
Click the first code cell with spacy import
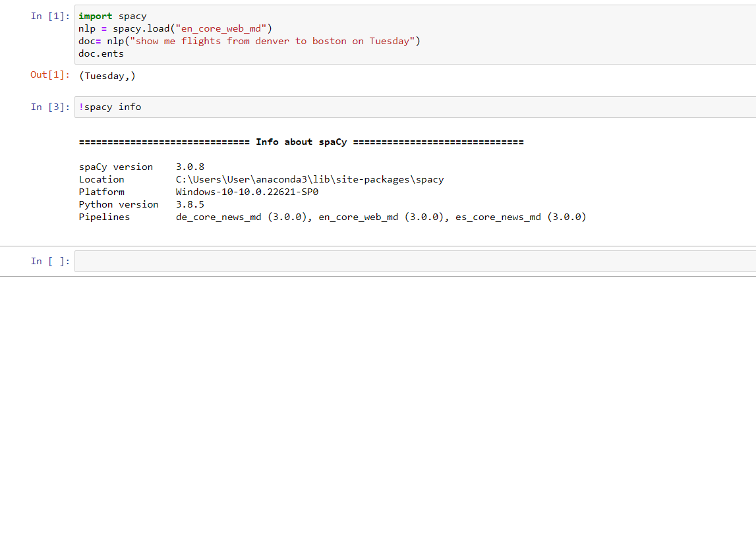coord(415,35)
